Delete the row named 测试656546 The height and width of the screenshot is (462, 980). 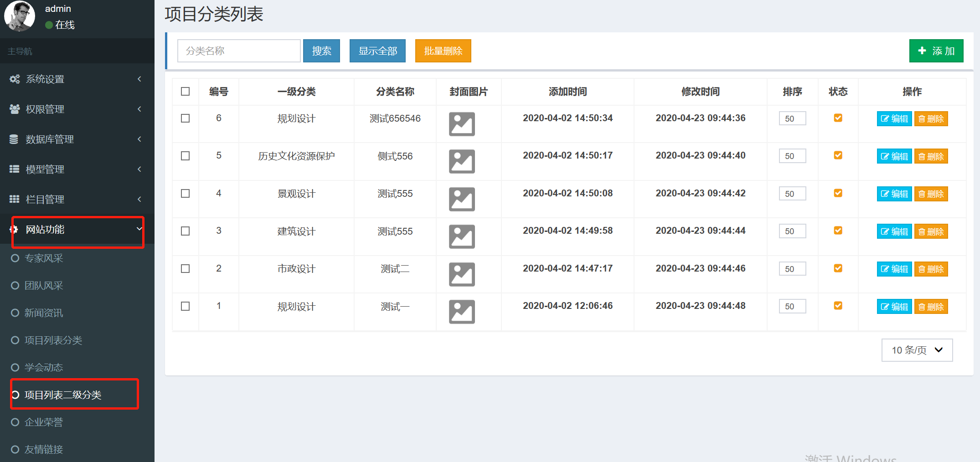(x=931, y=118)
